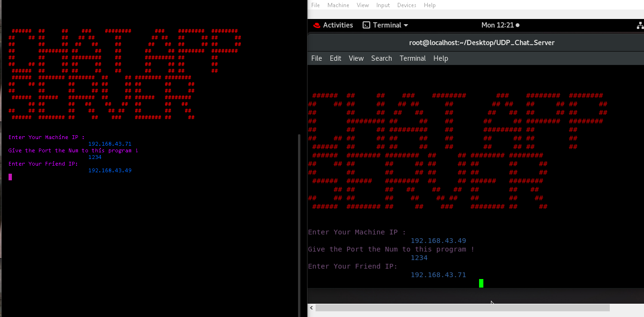Viewport: 644px width, 317px height.
Task: Click the IP 192.168.43.71 under Enter Your Machine IP
Action: tap(110, 144)
